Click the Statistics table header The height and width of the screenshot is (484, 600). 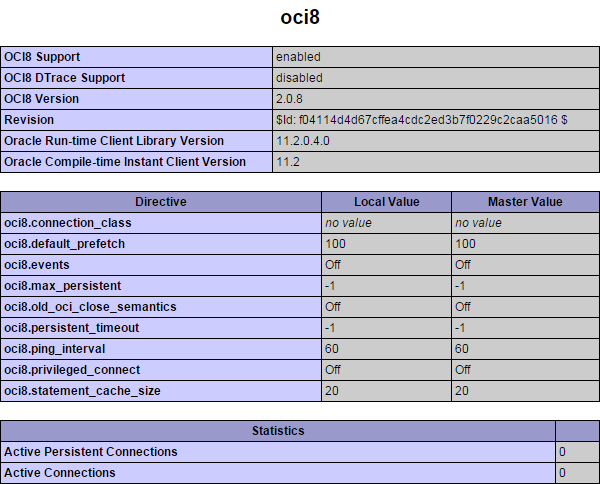[278, 431]
